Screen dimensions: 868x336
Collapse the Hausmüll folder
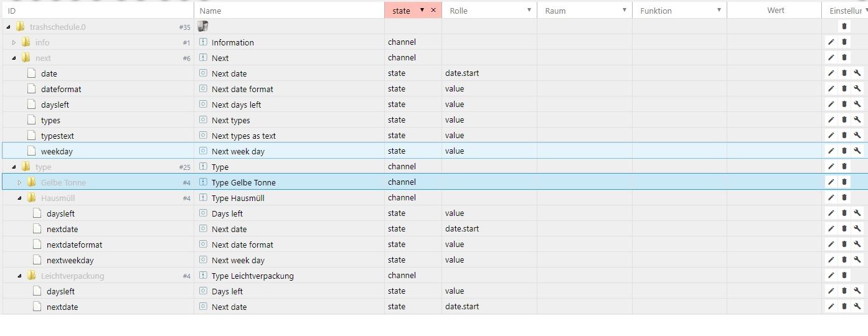pyautogui.click(x=20, y=198)
